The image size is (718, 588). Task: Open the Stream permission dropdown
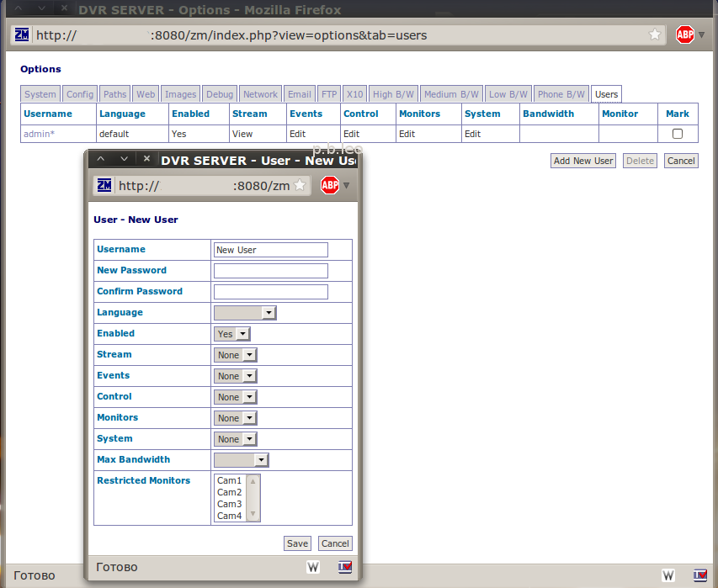236,355
